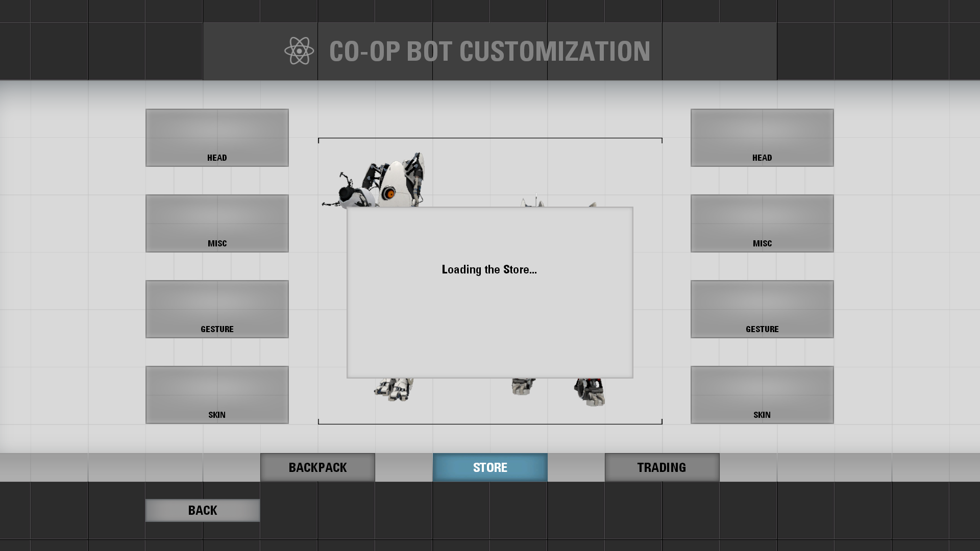980x551 pixels.
Task: Click the Aperture atom logo icon
Action: point(299,51)
